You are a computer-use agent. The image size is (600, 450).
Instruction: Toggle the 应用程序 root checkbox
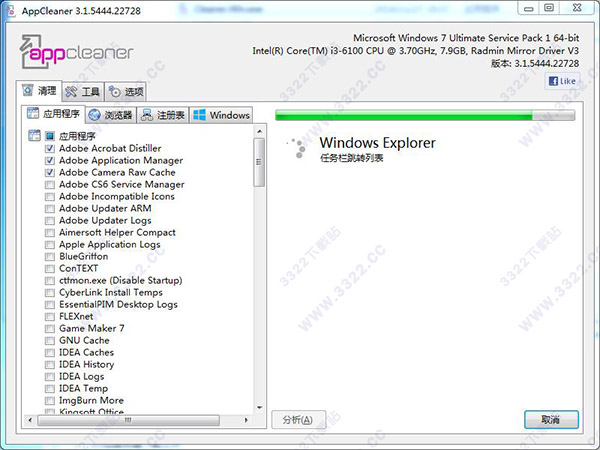pos(50,136)
